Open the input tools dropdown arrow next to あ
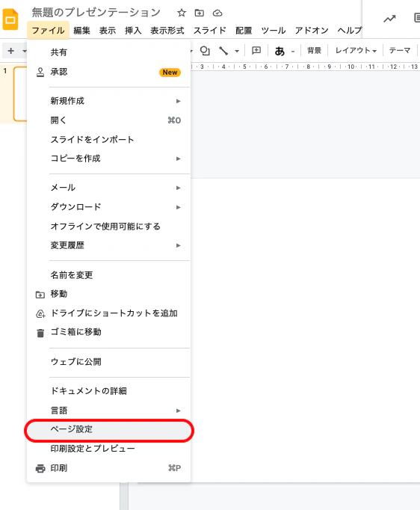The height and width of the screenshot is (510, 420). [293, 52]
